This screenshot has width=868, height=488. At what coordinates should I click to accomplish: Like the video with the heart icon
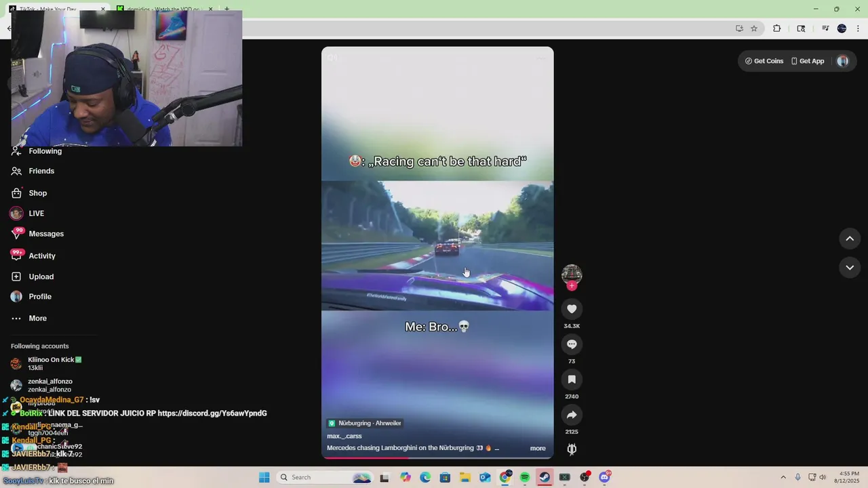(572, 309)
